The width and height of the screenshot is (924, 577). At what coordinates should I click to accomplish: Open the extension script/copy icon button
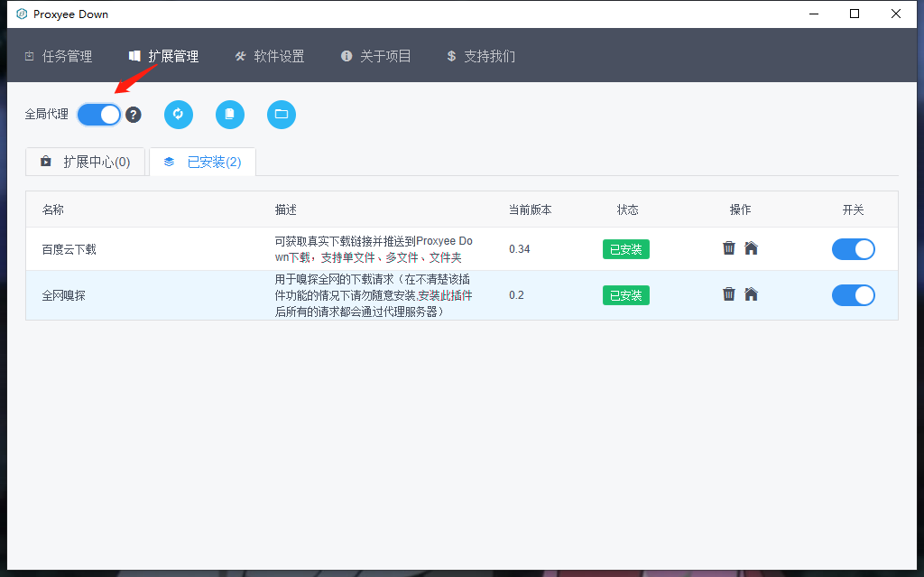(229, 115)
